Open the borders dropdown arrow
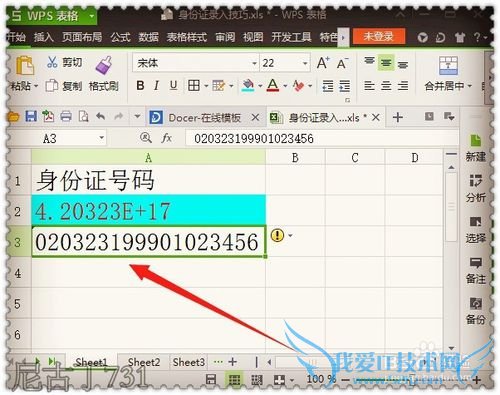Viewport: 500px width, 395px height. tap(206, 86)
